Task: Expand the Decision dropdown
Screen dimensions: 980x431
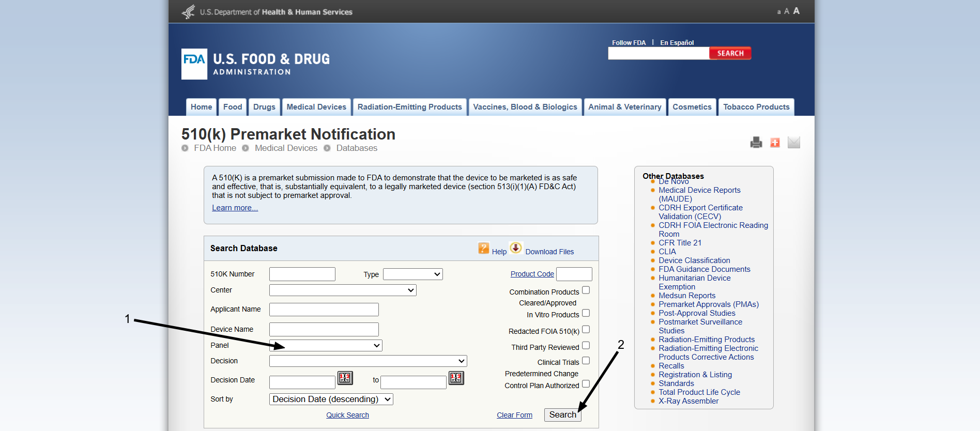Action: 368,361
